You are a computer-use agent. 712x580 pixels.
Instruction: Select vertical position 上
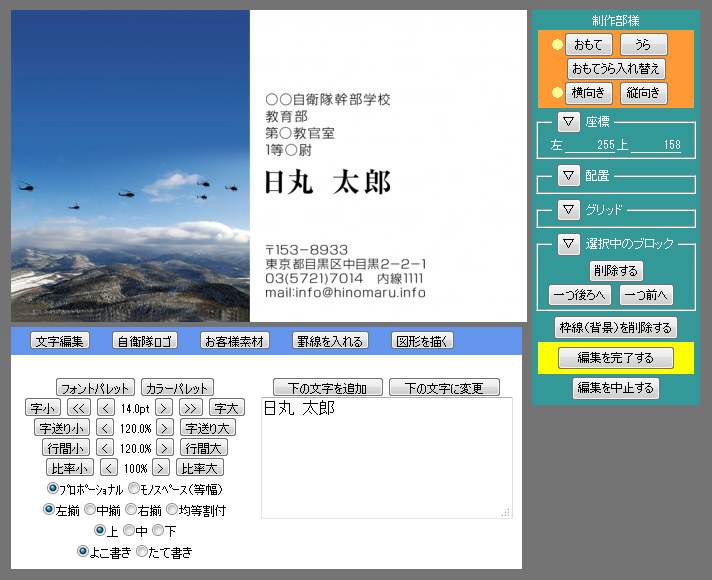click(99, 530)
